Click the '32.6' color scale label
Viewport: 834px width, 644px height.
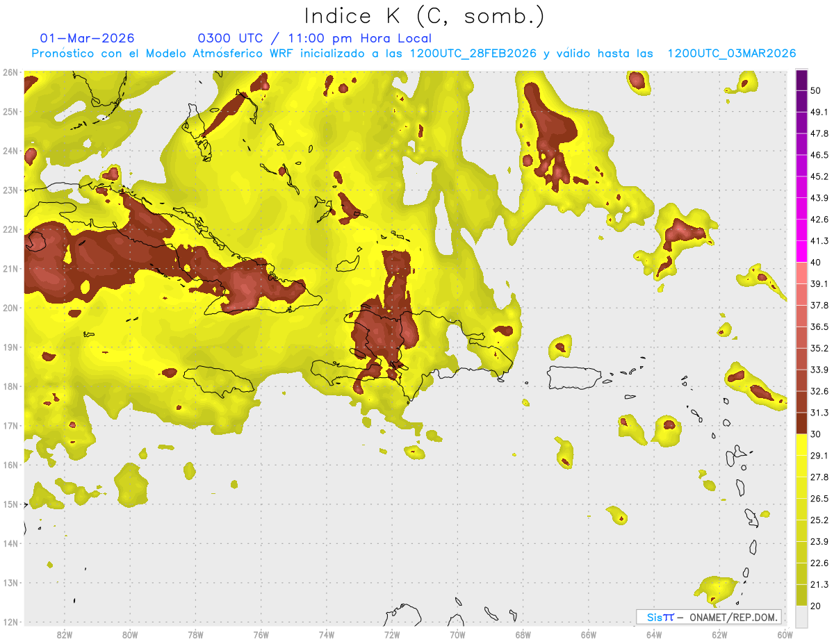coord(819,391)
